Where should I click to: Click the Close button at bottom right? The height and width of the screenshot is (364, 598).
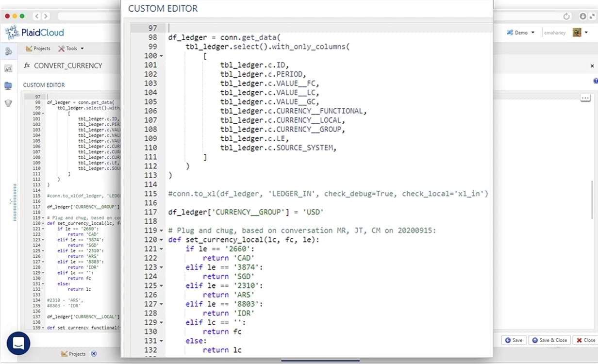pos(585,340)
